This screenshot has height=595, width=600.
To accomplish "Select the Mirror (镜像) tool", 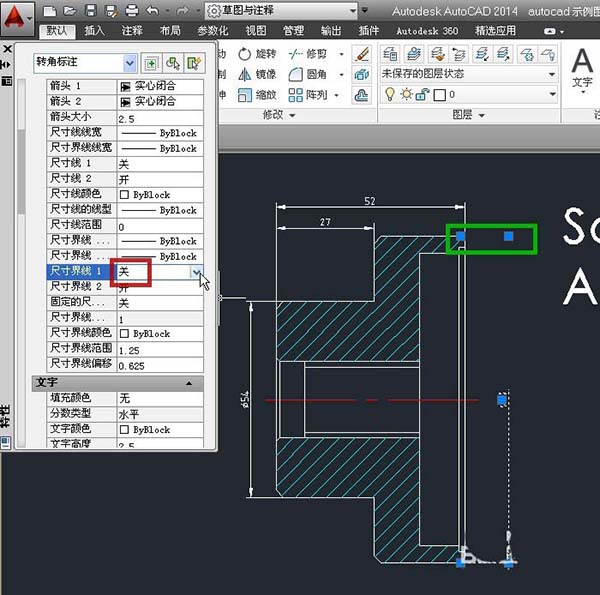I will coord(257,74).
